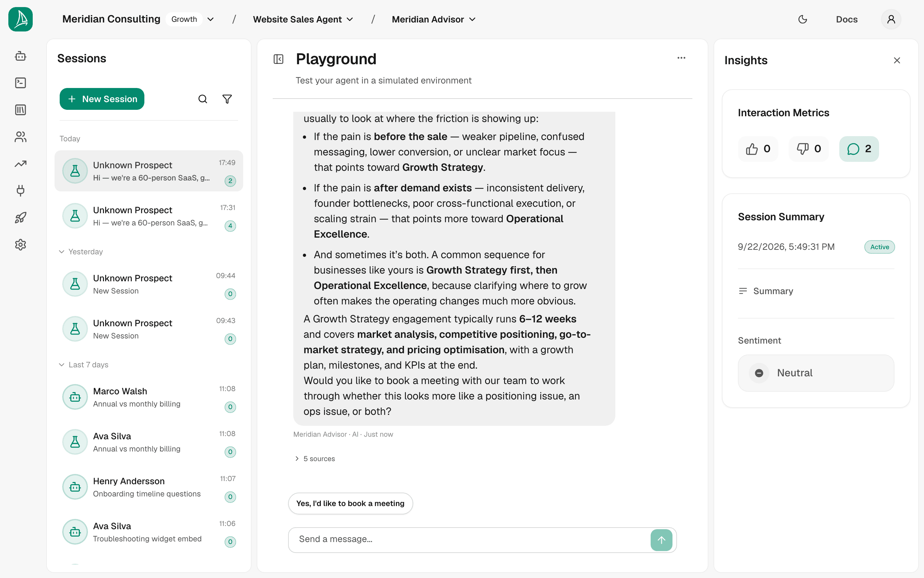
Task: Open the settings gear sidebar icon
Action: [x=21, y=245]
